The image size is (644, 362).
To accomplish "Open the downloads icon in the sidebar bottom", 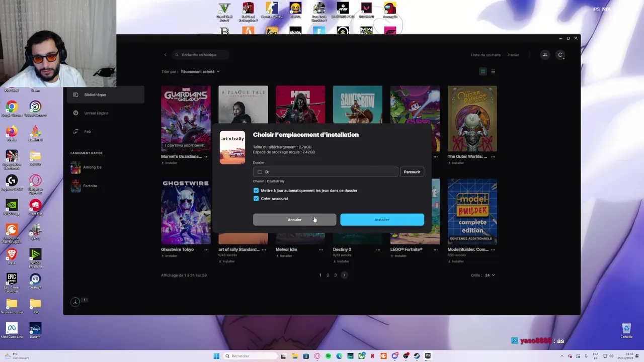I will point(75,302).
